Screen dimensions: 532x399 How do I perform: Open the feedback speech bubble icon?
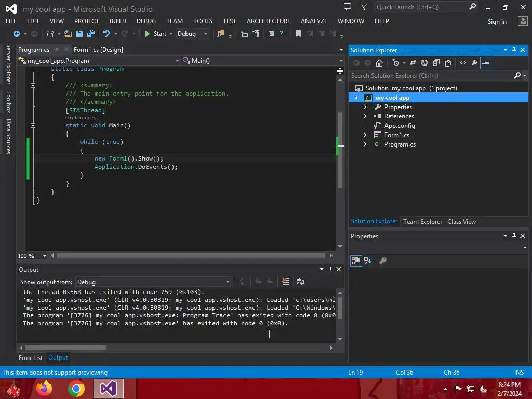(348, 7)
